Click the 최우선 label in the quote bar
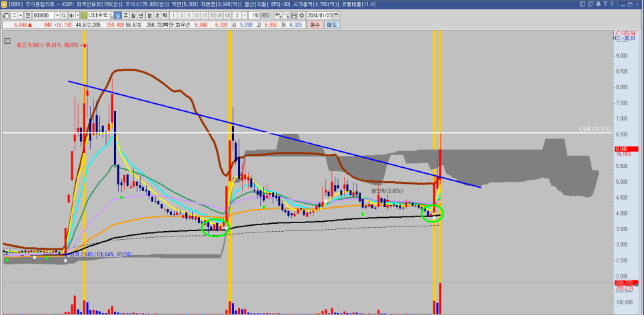Image resolution: width=644 pixels, height=315 pixels. pyautogui.click(x=183, y=25)
